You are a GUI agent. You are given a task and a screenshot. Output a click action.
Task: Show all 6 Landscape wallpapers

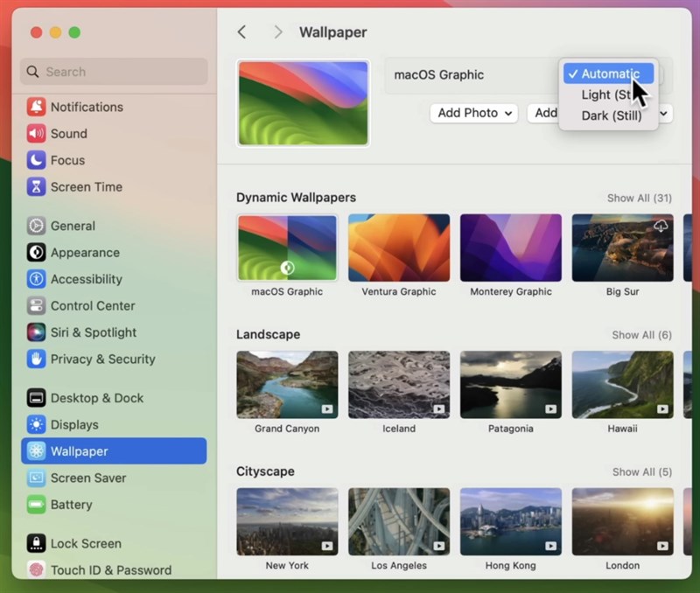(641, 335)
